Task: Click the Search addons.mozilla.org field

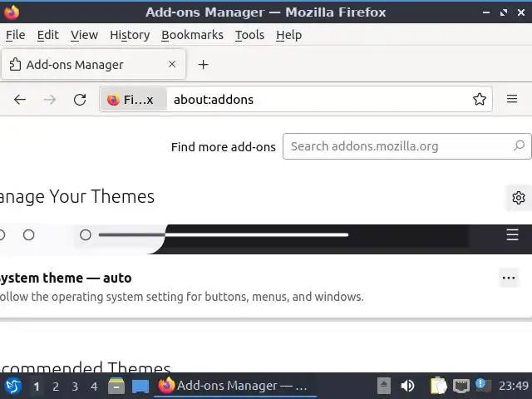Action: pos(406,146)
